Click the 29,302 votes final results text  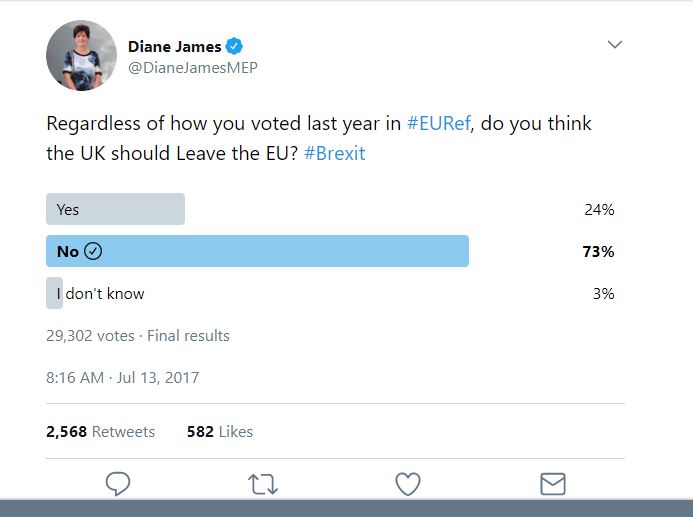[138, 336]
